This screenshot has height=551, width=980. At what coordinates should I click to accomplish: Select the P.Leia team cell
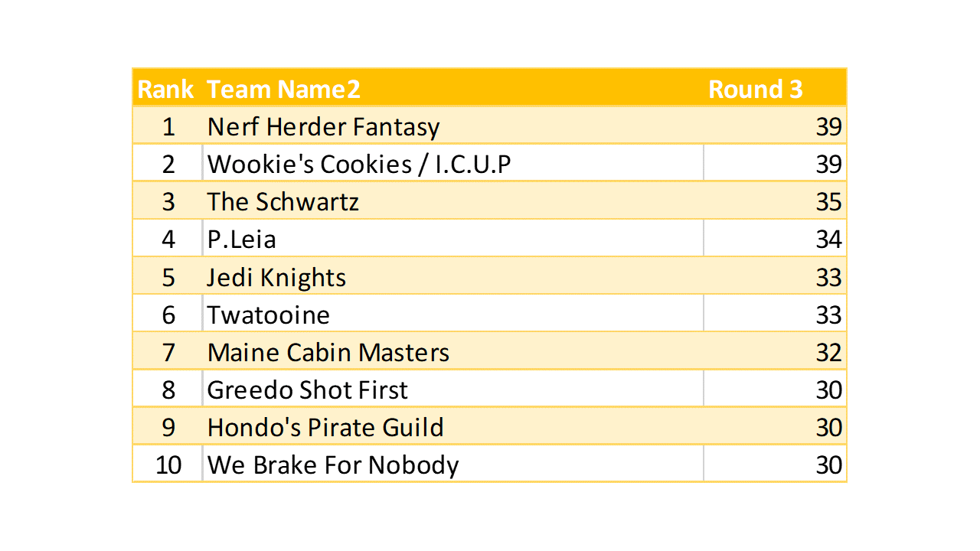(241, 240)
